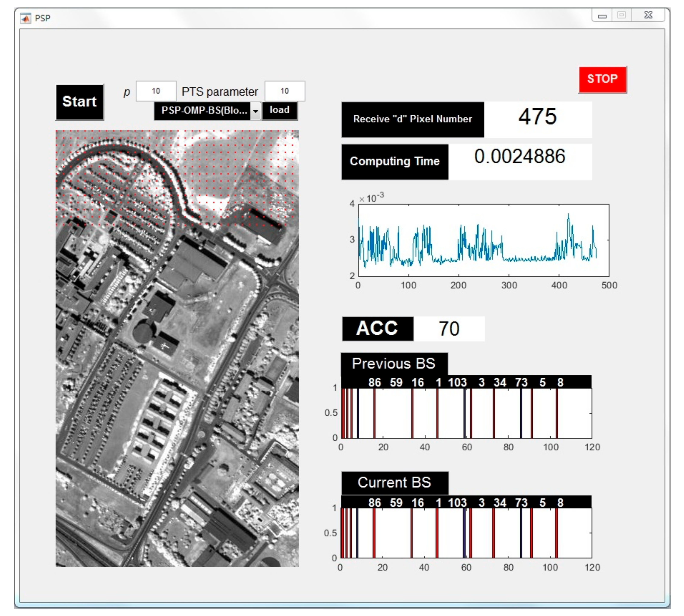Click the Current BS header
The height and width of the screenshot is (616, 684).
(x=395, y=483)
